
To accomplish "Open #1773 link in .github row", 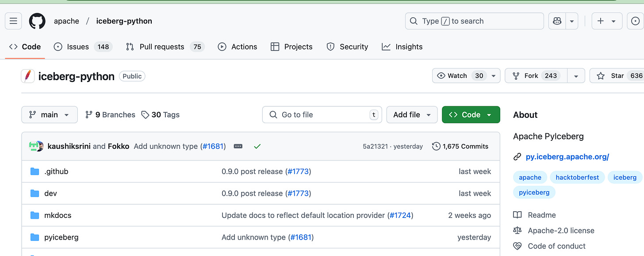I will coord(298,171).
